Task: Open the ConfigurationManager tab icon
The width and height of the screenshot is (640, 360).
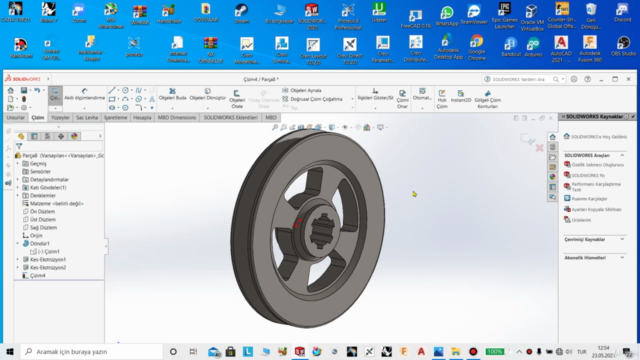Action: click(47, 136)
